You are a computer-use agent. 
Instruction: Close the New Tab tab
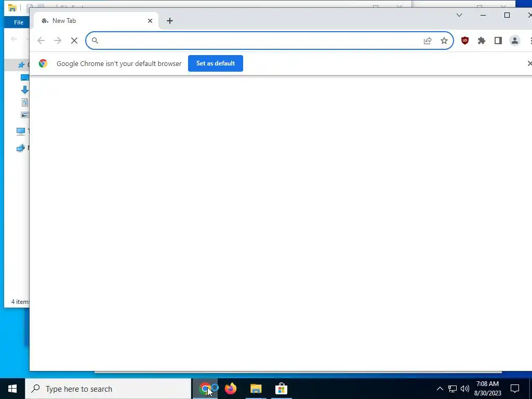150,21
